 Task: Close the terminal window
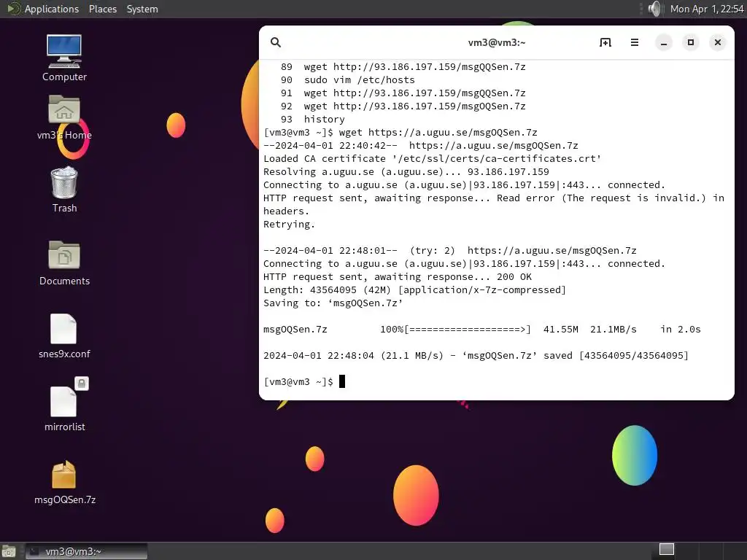[x=718, y=42]
